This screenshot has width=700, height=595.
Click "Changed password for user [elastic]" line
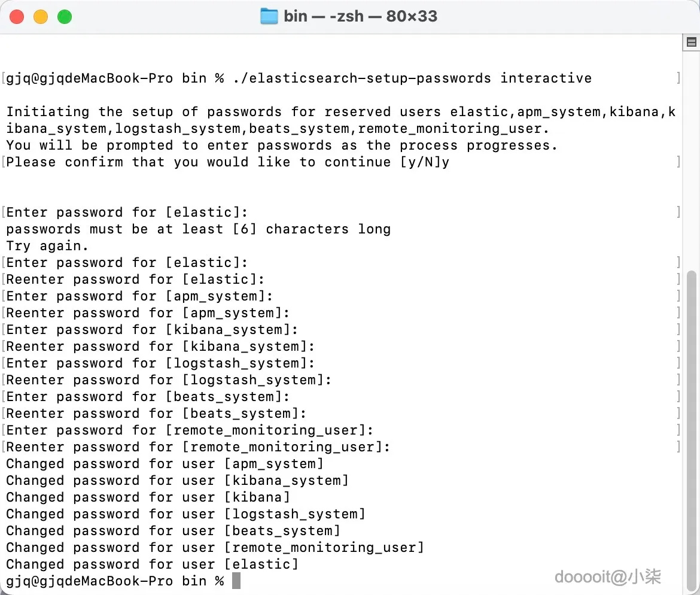click(152, 564)
